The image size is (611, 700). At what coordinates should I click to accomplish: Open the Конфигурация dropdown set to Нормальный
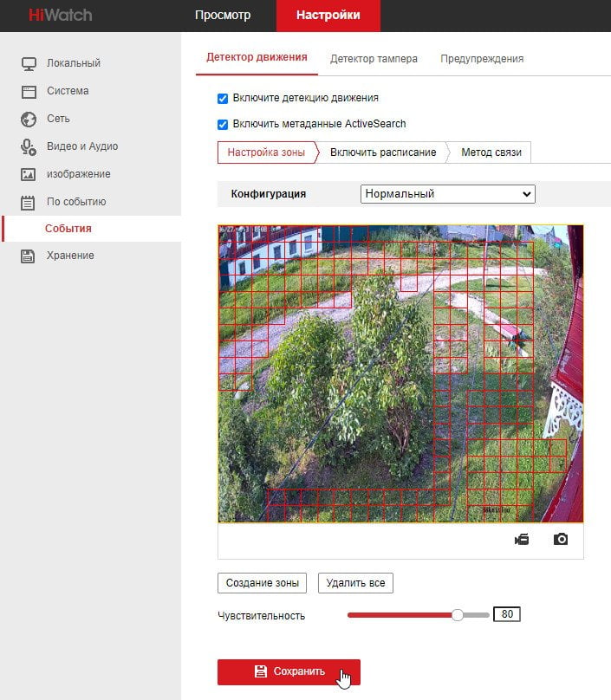[447, 194]
